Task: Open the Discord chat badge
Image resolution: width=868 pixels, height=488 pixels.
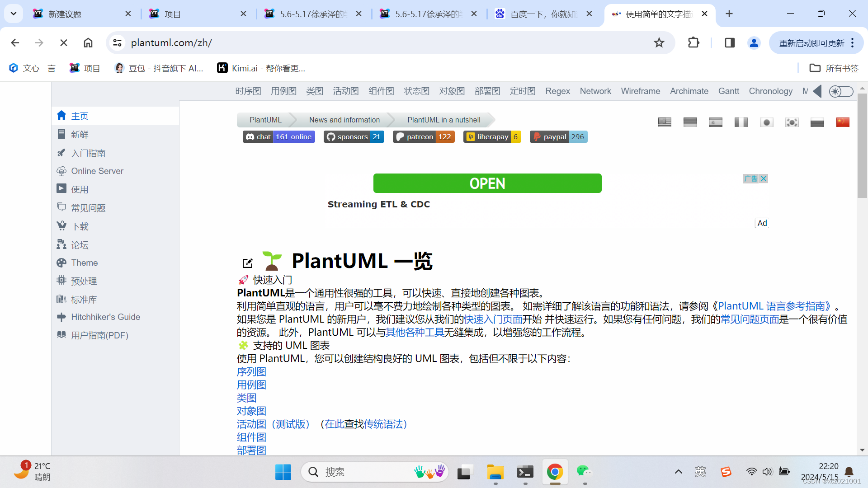Action: [278, 137]
